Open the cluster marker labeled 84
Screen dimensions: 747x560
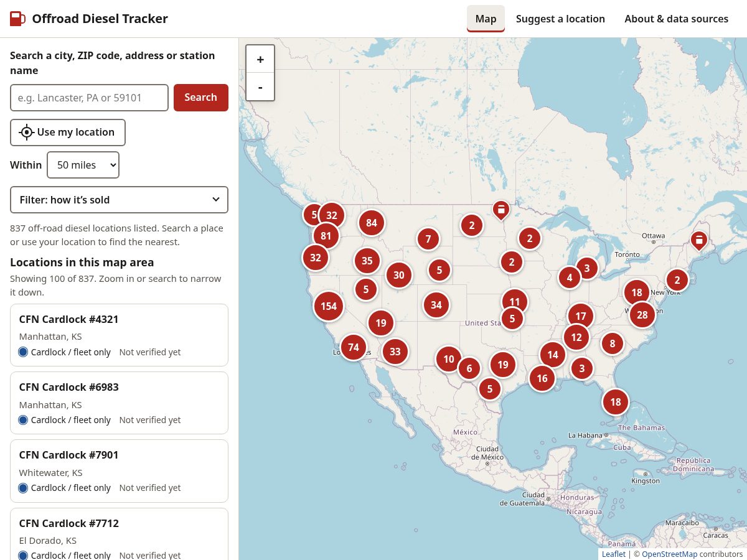[x=372, y=223]
